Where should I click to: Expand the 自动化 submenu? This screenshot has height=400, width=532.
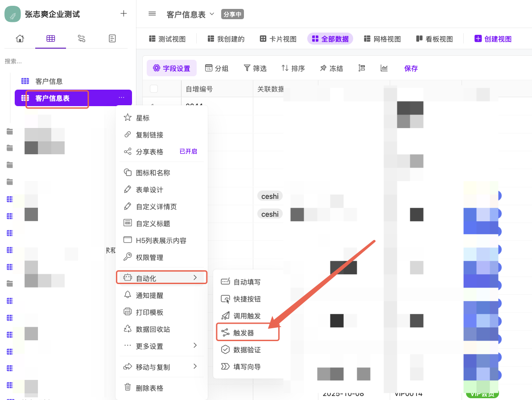pyautogui.click(x=161, y=278)
